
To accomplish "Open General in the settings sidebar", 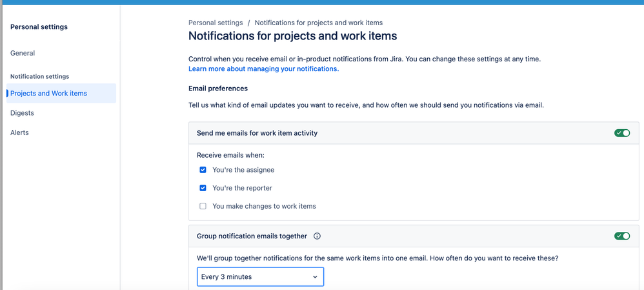I will [x=23, y=53].
